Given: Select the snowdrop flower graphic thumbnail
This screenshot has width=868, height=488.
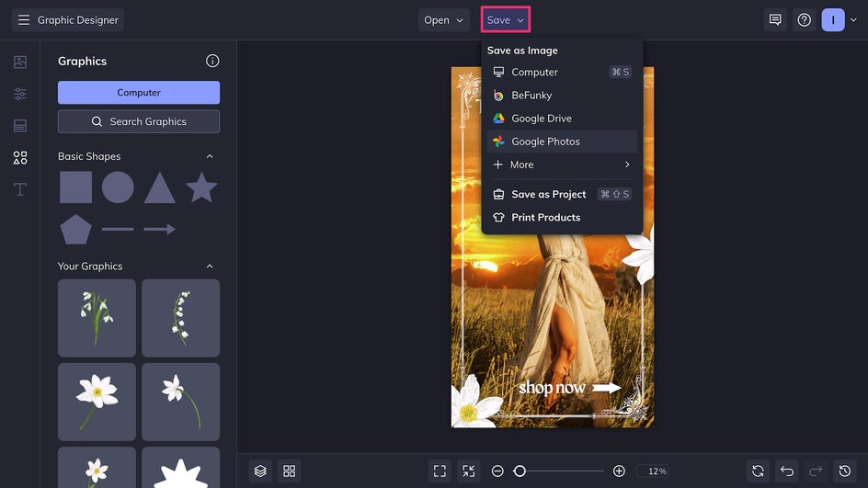Looking at the screenshot, I should click(x=97, y=318).
